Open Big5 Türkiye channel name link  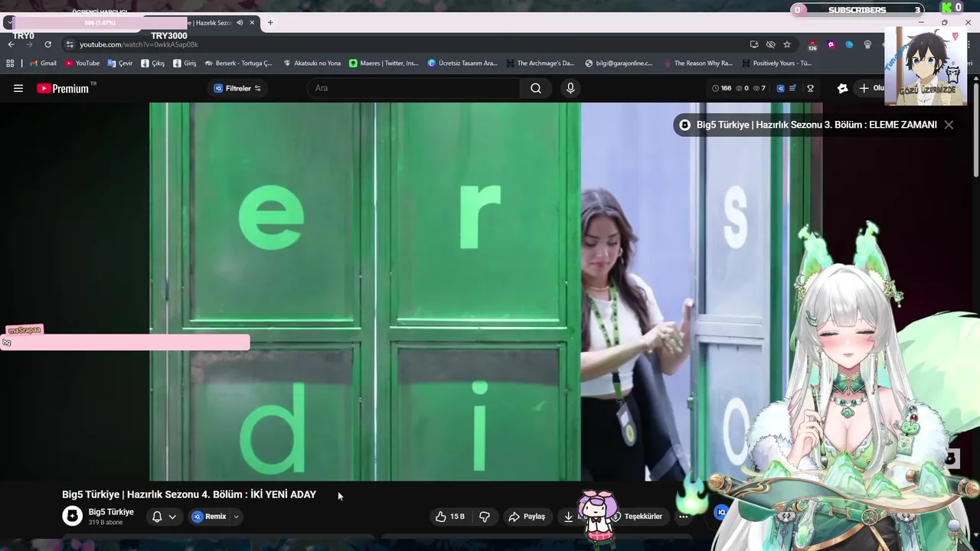coord(111,512)
